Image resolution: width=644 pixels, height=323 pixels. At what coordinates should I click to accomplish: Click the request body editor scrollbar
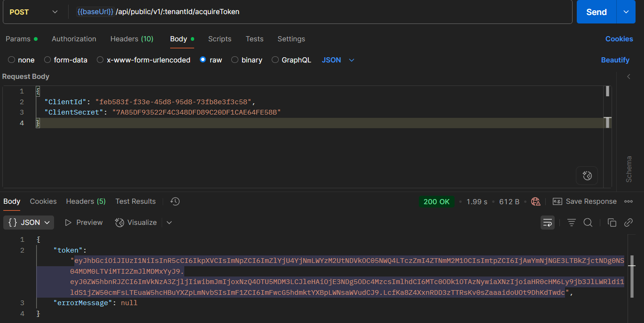[x=608, y=91]
